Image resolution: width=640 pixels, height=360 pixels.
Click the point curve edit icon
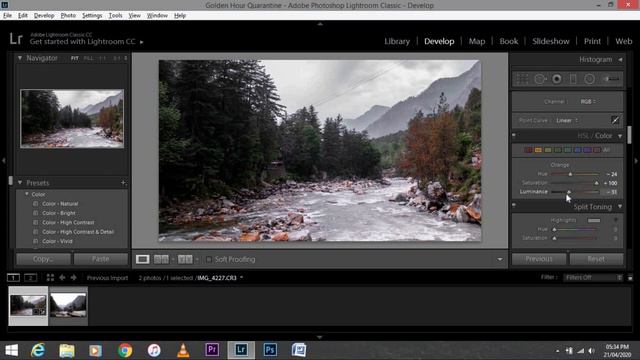615,120
